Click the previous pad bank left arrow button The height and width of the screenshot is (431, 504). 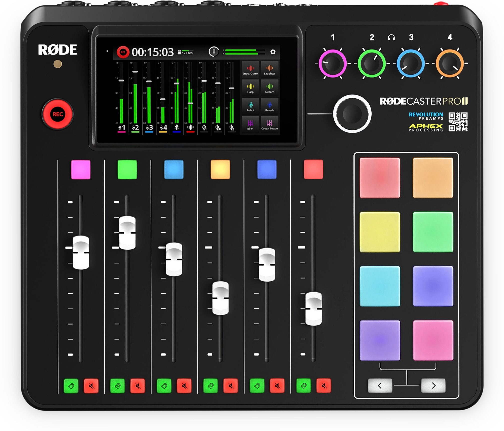[x=380, y=385]
